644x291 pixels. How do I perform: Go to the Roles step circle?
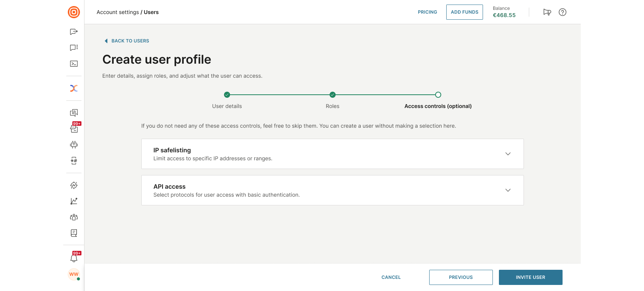tap(333, 95)
